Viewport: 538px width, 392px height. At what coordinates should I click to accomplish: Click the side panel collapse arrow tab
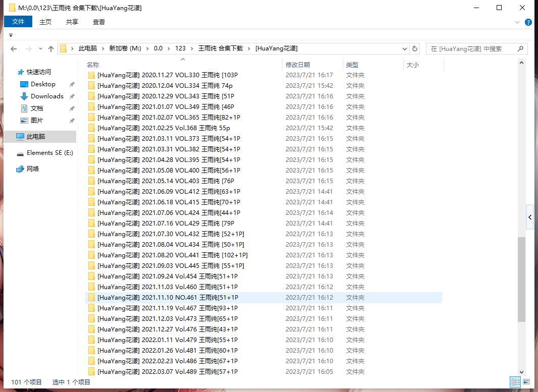pyautogui.click(x=530, y=217)
